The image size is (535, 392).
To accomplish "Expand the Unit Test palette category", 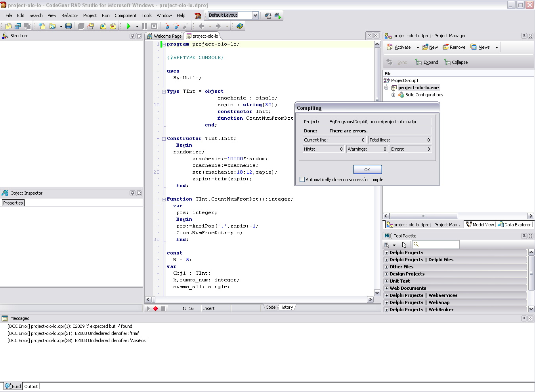I will click(x=386, y=281).
